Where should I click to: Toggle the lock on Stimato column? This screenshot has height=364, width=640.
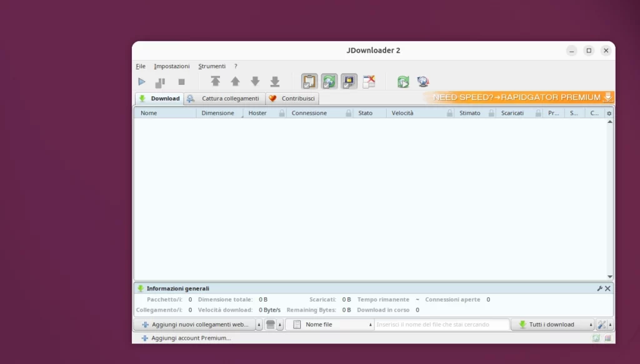click(491, 113)
